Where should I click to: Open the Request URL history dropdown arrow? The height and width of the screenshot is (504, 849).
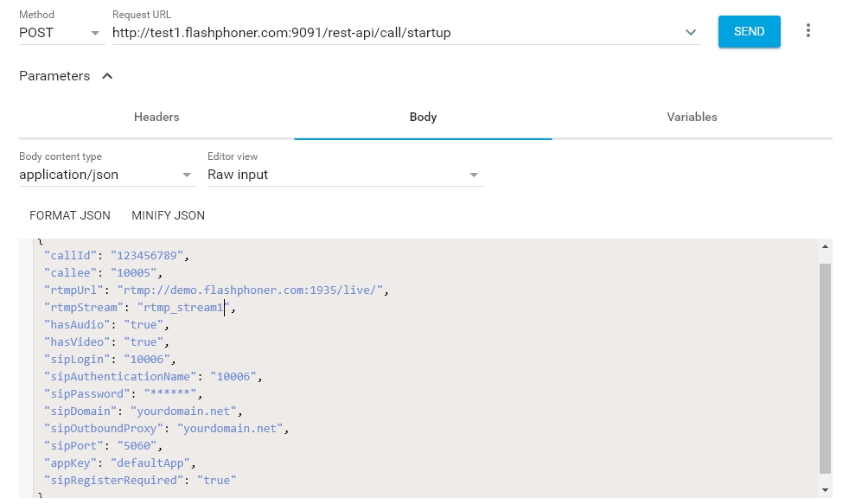pos(691,33)
